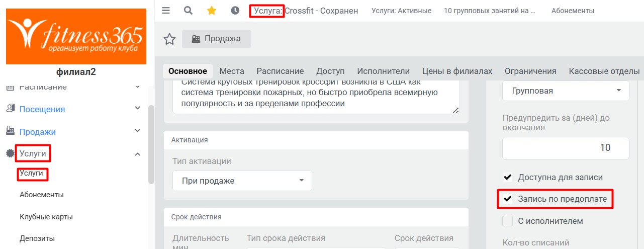Toggle favorite with the outlined star icon
Image resolution: width=644 pixels, height=249 pixels.
[169, 39]
